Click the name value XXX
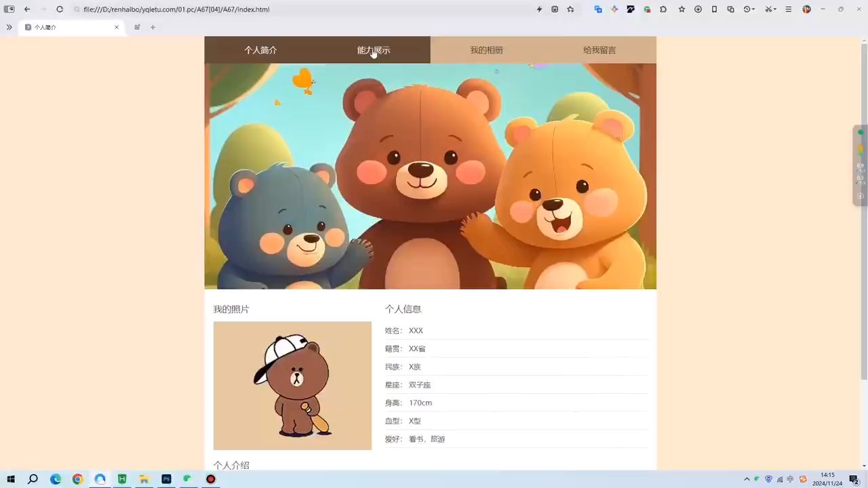Viewport: 868px width, 488px height. [x=416, y=331]
